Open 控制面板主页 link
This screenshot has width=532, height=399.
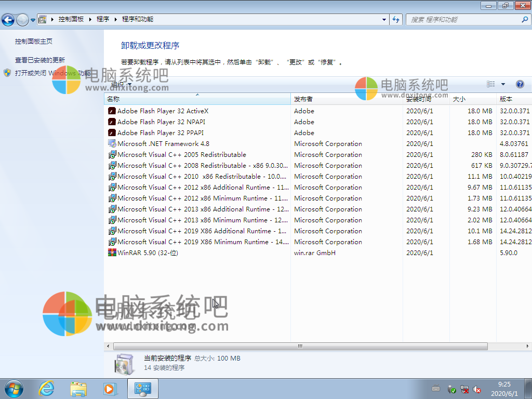(34, 42)
